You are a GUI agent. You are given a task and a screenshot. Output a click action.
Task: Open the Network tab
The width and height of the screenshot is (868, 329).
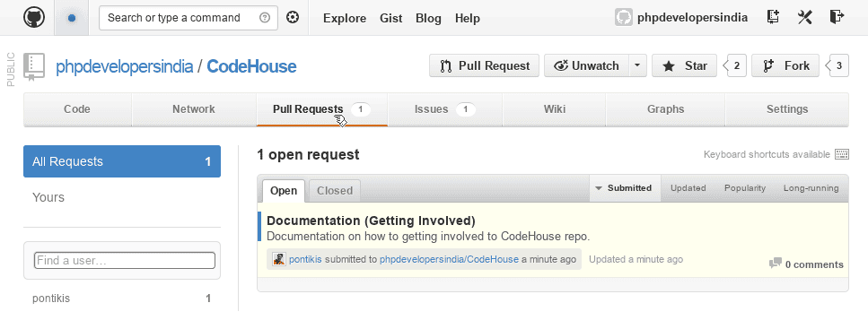(x=194, y=109)
